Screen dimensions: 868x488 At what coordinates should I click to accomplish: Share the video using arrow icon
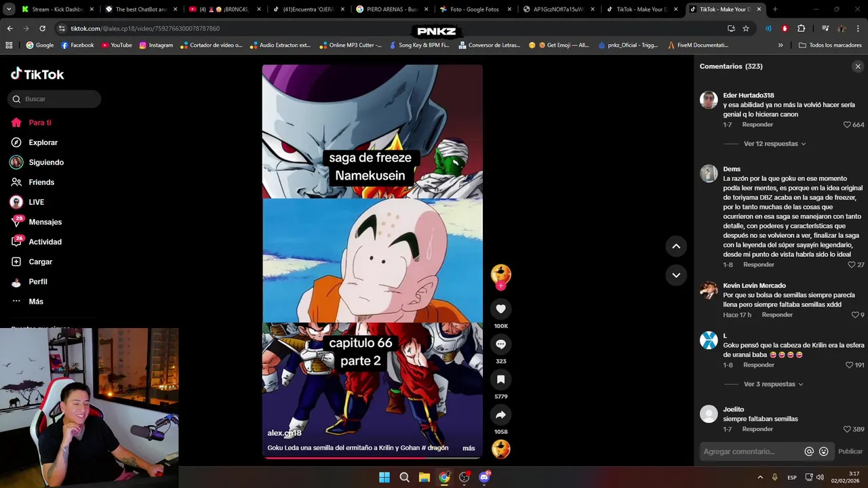coord(500,415)
